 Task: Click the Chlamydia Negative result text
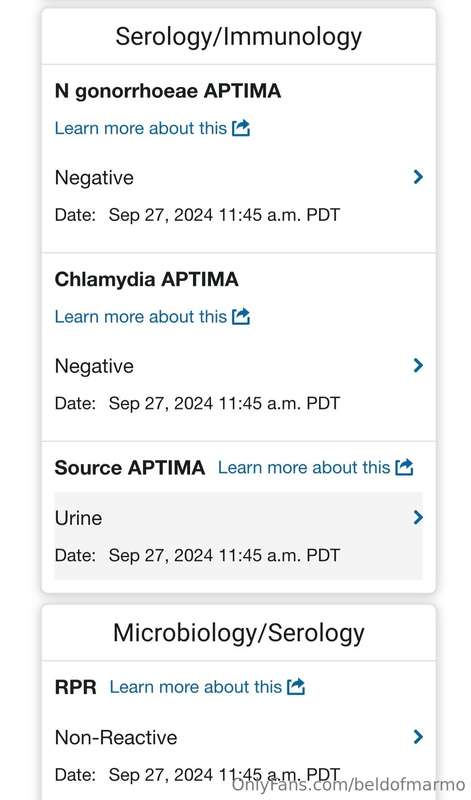point(94,366)
